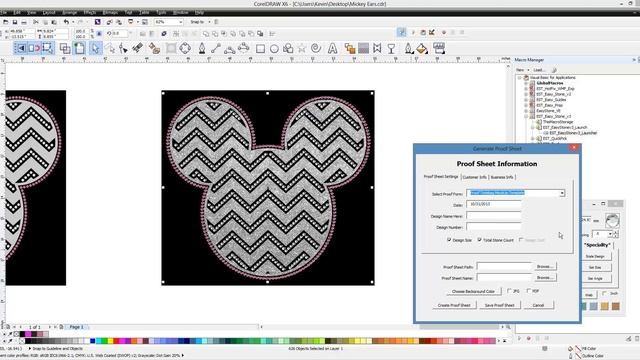Viewport: 640px width, 360px height.
Task: Select the Spiral tool
Action: coord(316,49)
